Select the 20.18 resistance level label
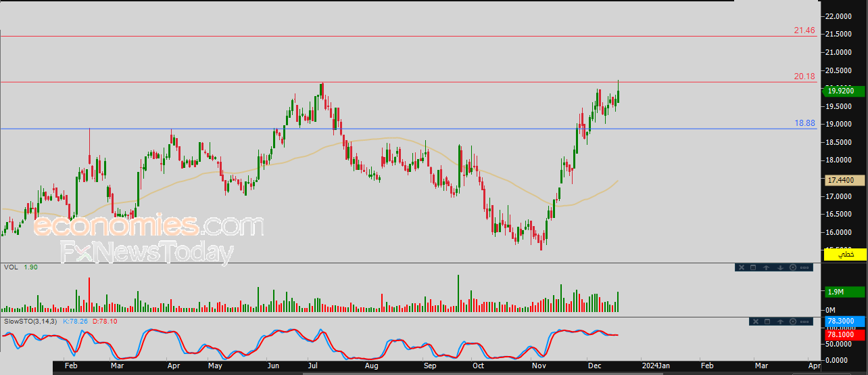 tap(804, 76)
